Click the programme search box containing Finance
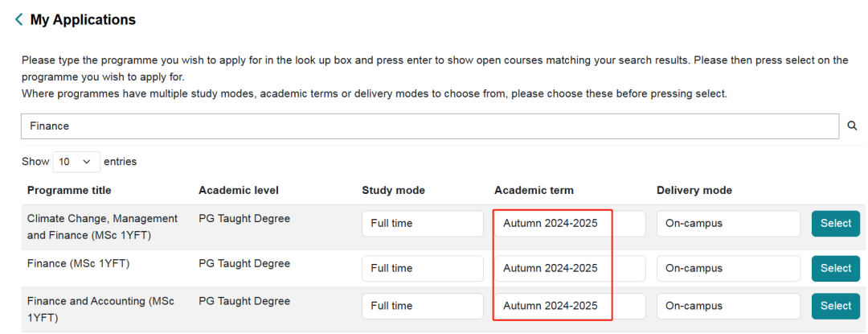Screen dimensions: 868x334 click(x=430, y=126)
